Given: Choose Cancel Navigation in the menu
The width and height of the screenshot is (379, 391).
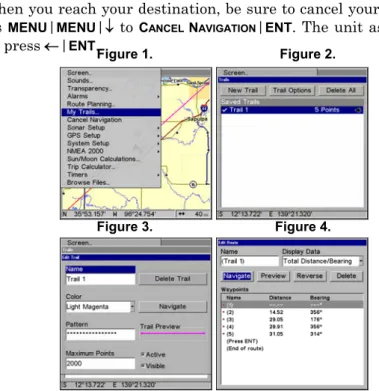Looking at the screenshot, I should point(94,120).
